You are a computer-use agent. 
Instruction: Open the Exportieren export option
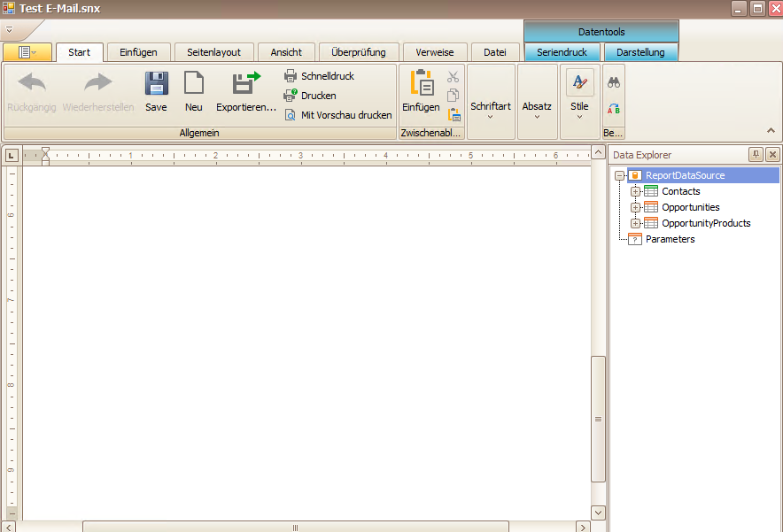coord(245,91)
